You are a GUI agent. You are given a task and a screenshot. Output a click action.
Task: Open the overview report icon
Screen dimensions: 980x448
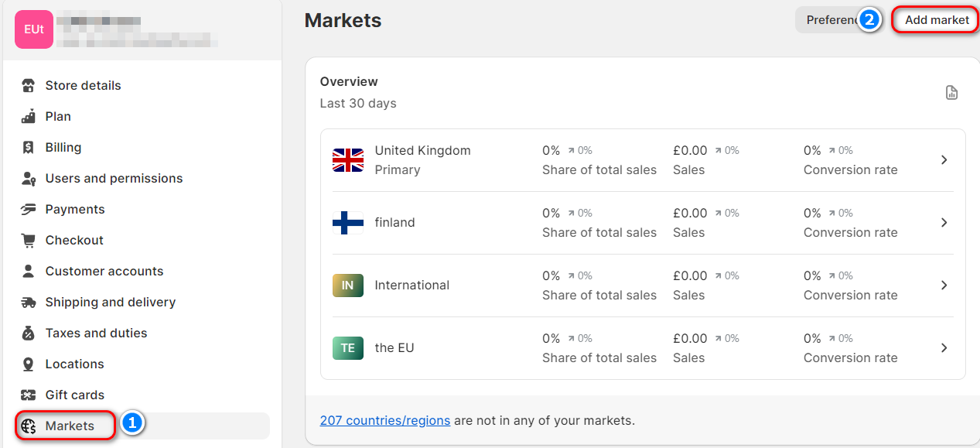coord(951,93)
